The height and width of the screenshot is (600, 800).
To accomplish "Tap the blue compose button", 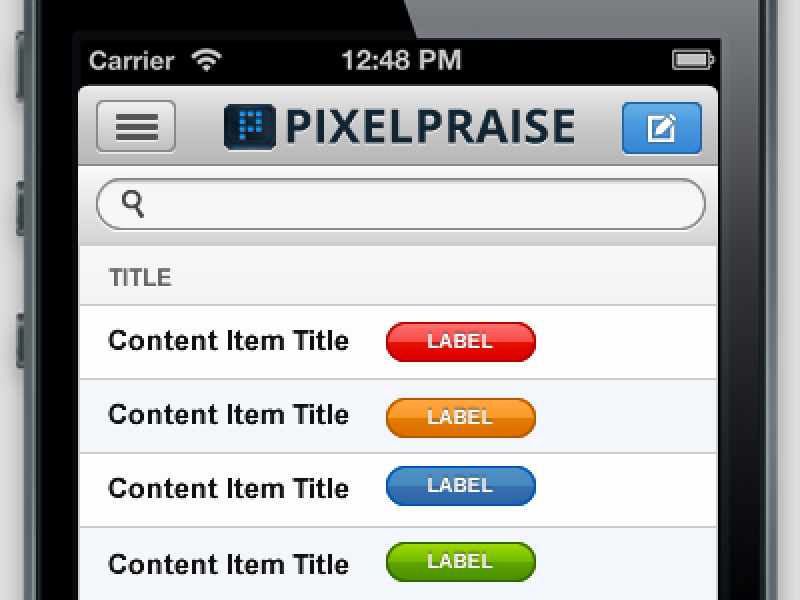I will (661, 128).
